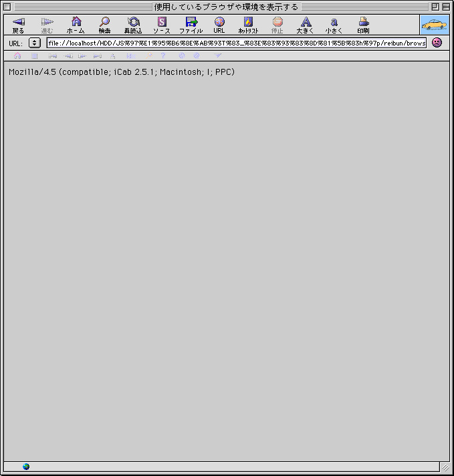Click the link toolbar last-page icon

(98, 56)
